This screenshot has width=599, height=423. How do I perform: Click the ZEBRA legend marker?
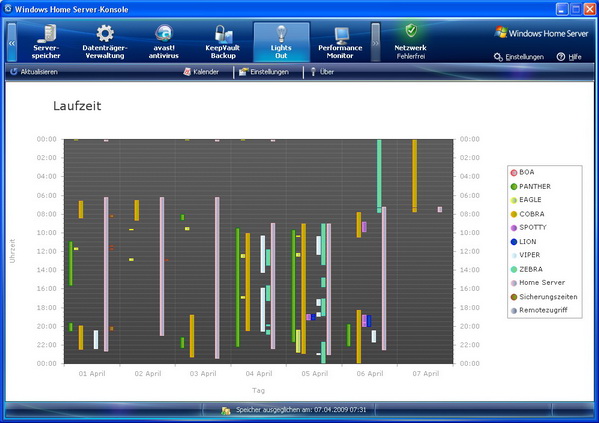[x=514, y=269]
